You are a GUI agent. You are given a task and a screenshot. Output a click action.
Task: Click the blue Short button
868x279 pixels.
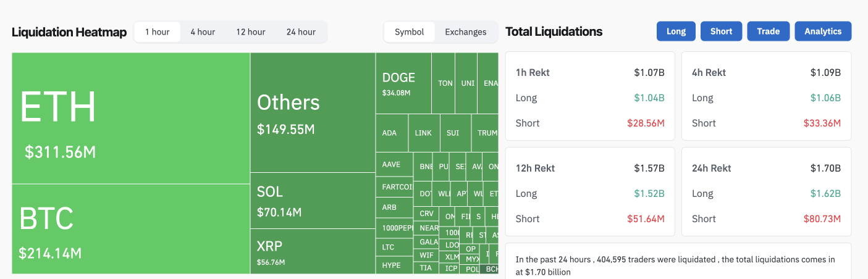[x=721, y=31]
